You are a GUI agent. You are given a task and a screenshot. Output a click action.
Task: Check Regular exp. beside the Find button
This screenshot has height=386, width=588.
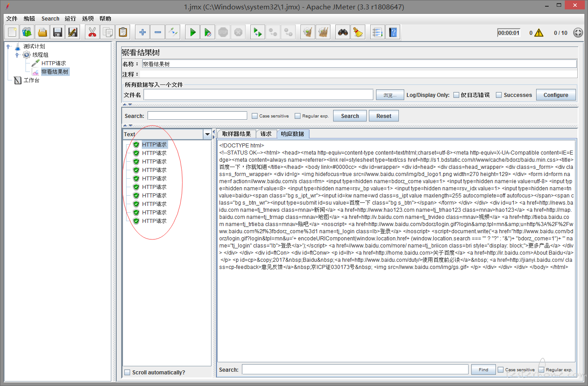[x=541, y=369]
